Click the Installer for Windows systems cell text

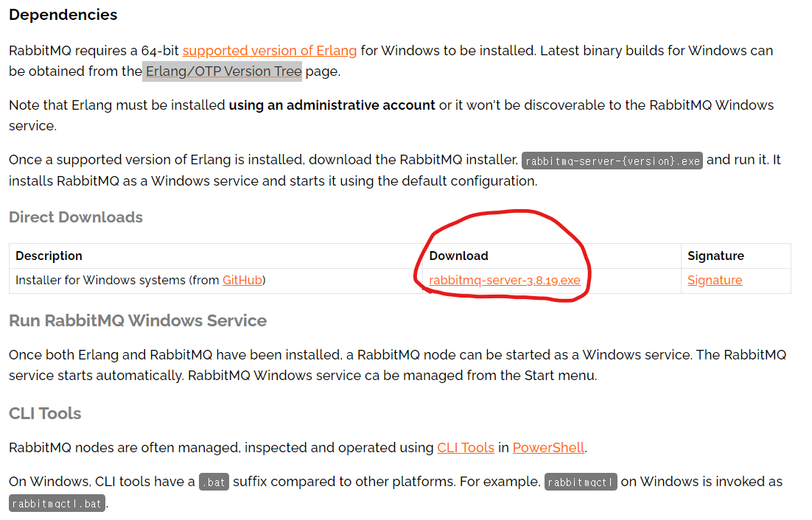140,281
